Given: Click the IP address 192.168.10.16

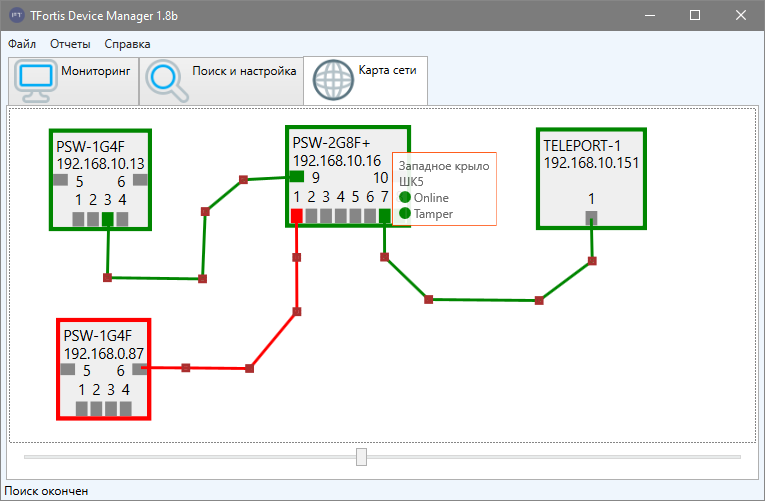Looking at the screenshot, I should pyautogui.click(x=337, y=160).
